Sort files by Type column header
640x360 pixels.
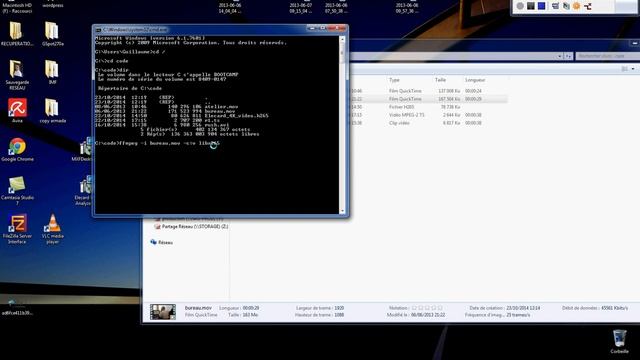coord(394,80)
